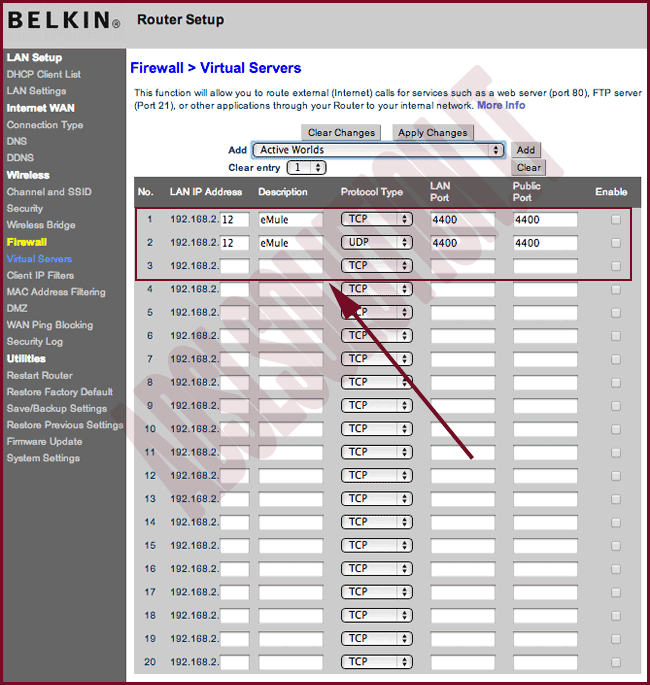Toggle the Enable checkbox for row 10
This screenshot has width=650, height=685.
point(615,428)
